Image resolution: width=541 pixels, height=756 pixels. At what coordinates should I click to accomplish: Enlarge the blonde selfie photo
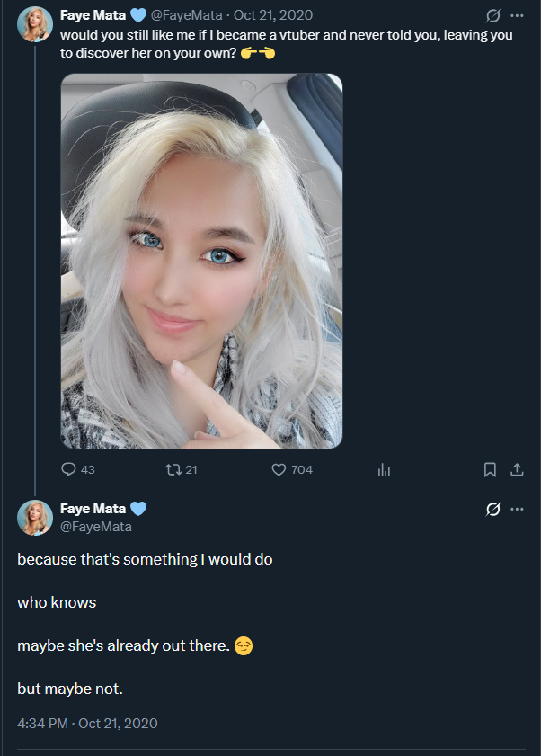pos(201,261)
